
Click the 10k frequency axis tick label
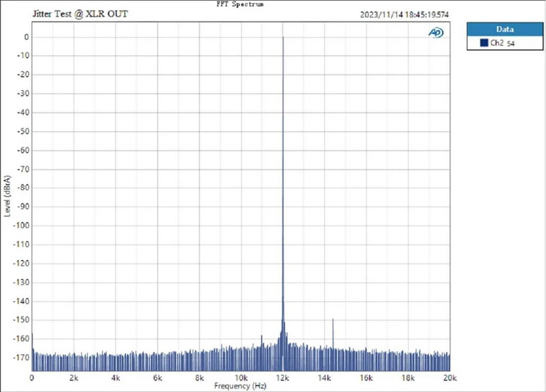coord(241,378)
